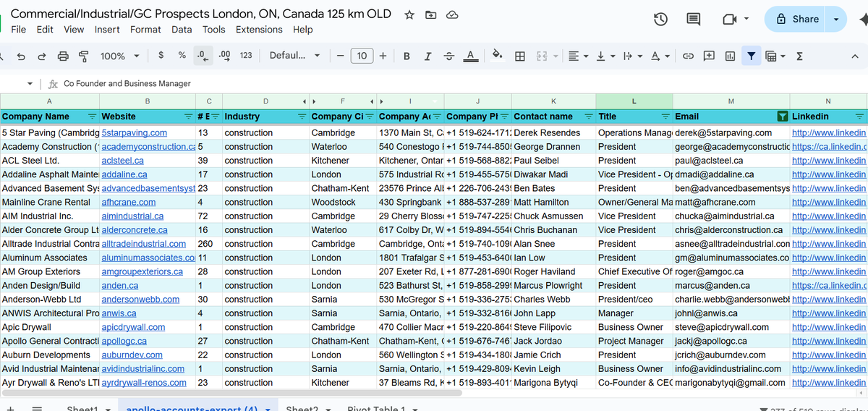Open Contact name column filter button
The image size is (868, 411).
pyautogui.click(x=588, y=116)
